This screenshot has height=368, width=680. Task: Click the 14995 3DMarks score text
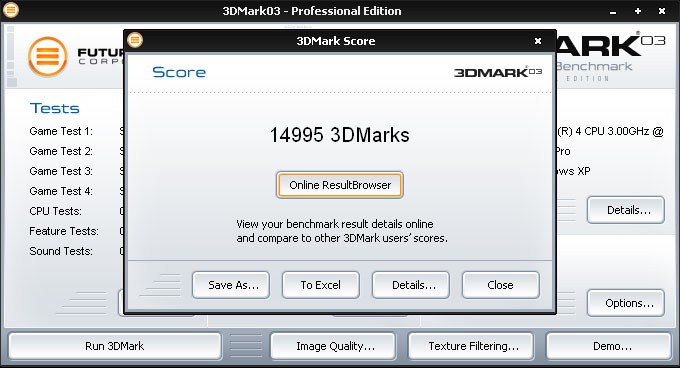point(340,135)
